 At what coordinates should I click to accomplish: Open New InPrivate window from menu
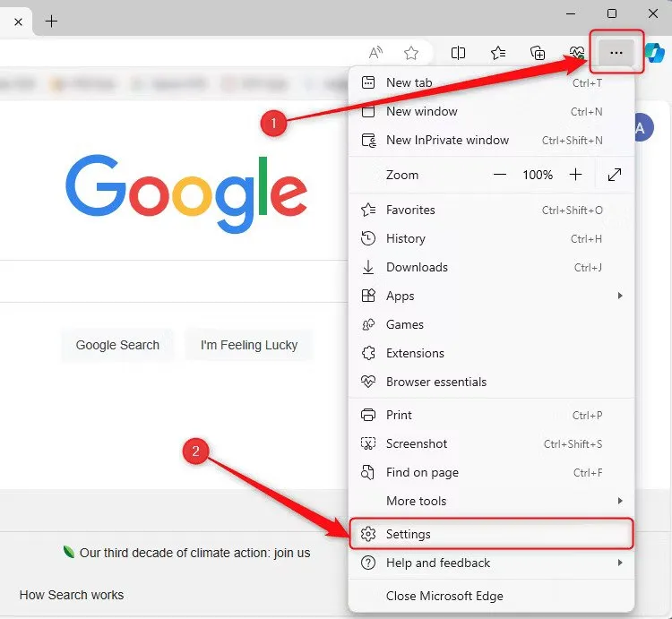[491, 140]
